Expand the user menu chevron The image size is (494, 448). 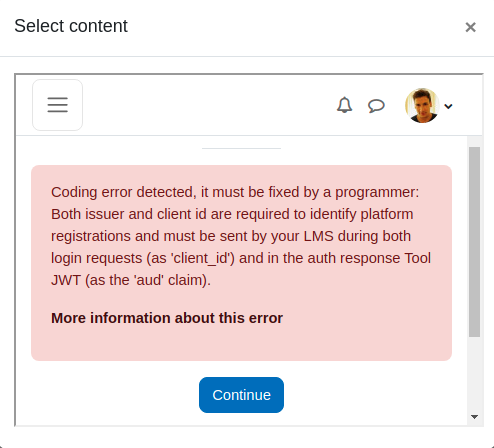[x=448, y=106]
